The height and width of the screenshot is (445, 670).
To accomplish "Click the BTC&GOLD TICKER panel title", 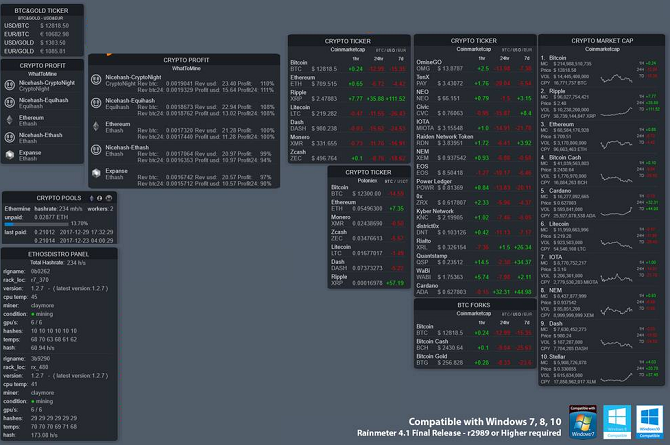I will (x=41, y=10).
